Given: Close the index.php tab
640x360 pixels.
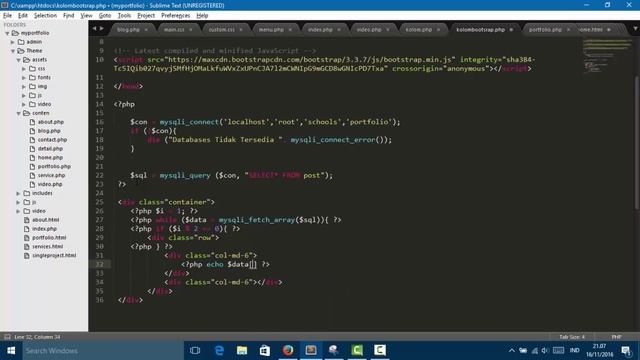Looking at the screenshot, I should point(339,30).
